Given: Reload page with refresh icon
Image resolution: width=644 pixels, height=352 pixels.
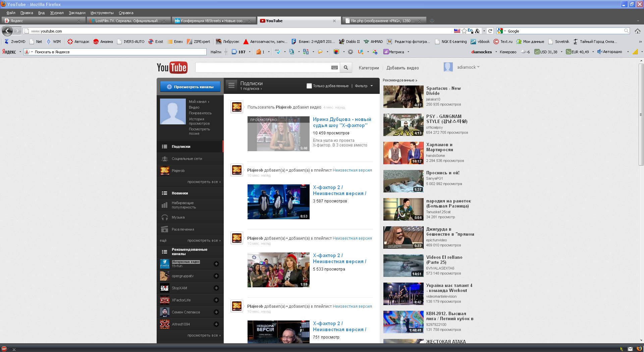Looking at the screenshot, I should point(490,31).
